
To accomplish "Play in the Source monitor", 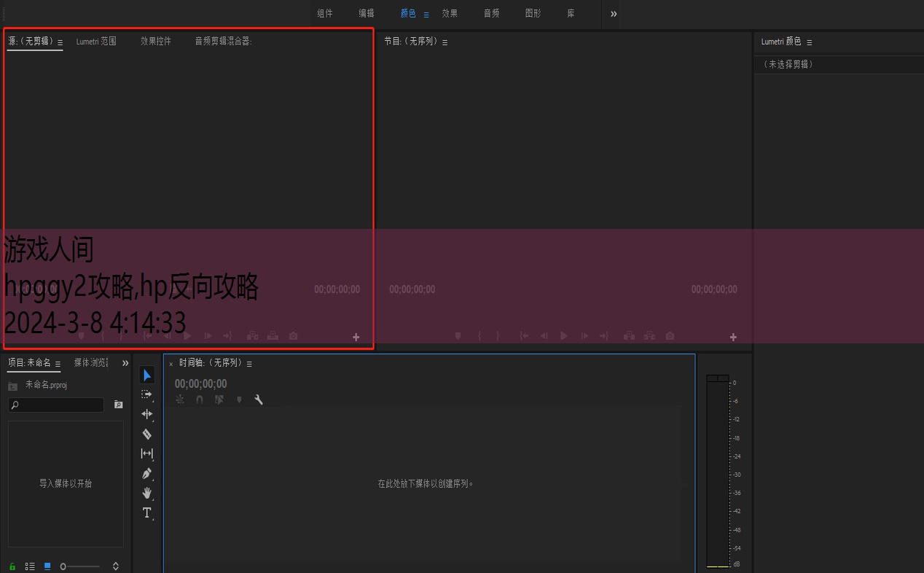I will click(x=187, y=336).
